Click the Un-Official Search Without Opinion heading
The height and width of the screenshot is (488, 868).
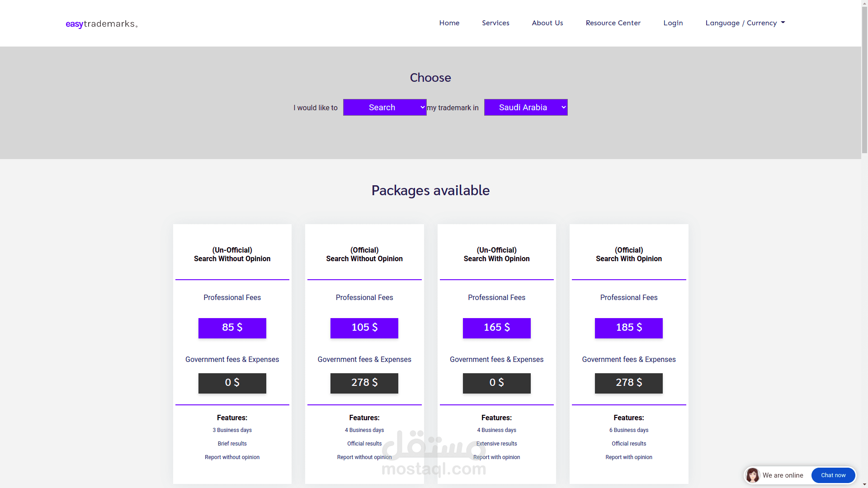pyautogui.click(x=232, y=254)
